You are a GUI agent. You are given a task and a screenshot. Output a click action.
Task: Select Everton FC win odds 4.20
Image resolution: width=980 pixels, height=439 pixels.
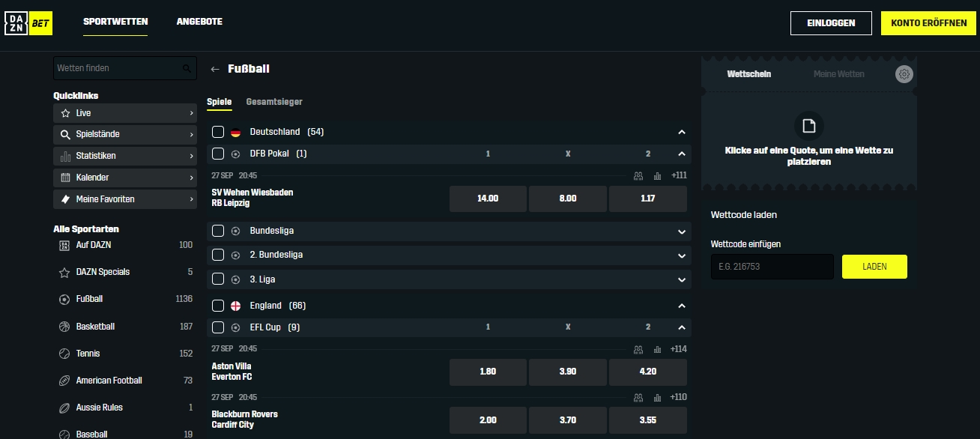point(648,372)
